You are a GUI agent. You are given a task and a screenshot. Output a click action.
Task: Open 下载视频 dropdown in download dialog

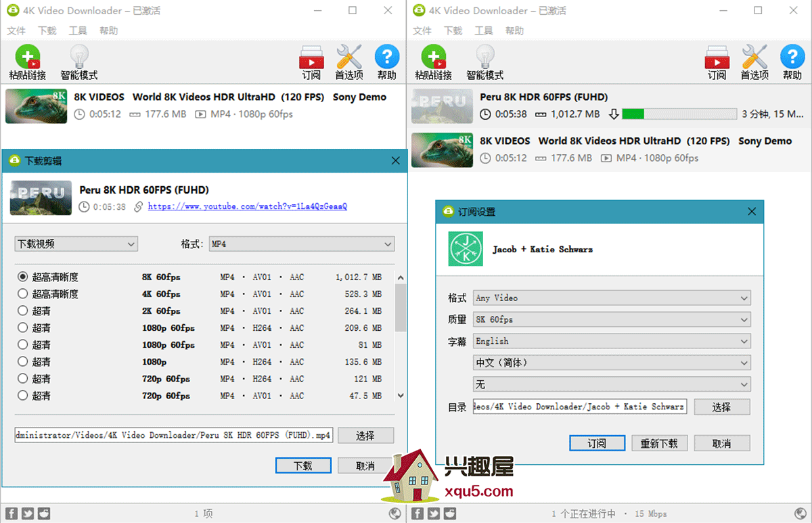pos(76,244)
